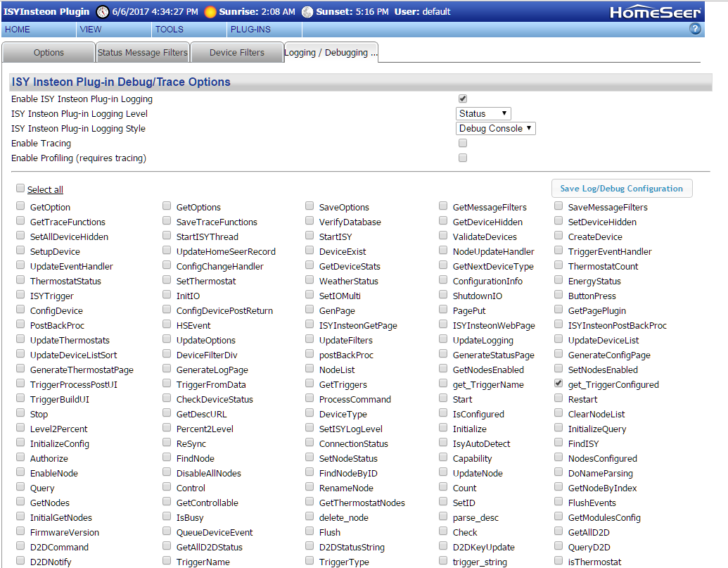728x568 pixels.
Task: Check the NodeUpdateHandler checkbox
Action: point(443,251)
